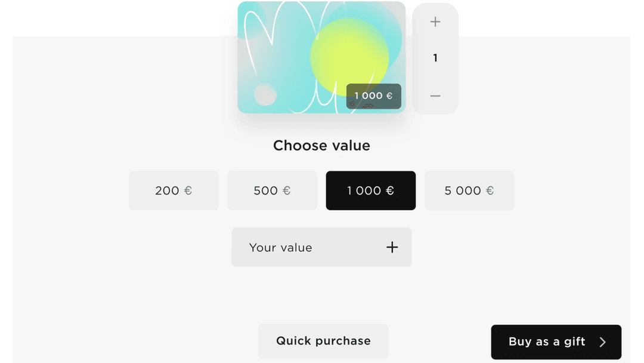Click the Choose value heading
The width and height of the screenshot is (644, 363).
click(321, 145)
